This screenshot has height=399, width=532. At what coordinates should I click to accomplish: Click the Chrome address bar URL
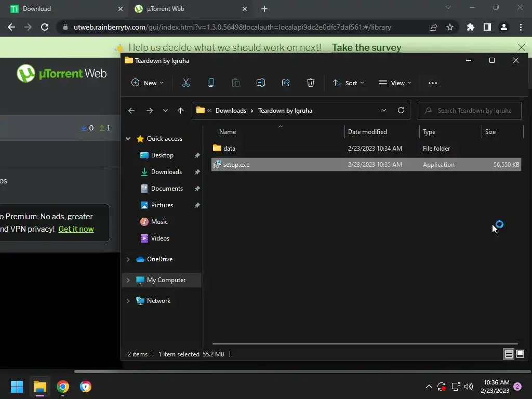coord(232,27)
